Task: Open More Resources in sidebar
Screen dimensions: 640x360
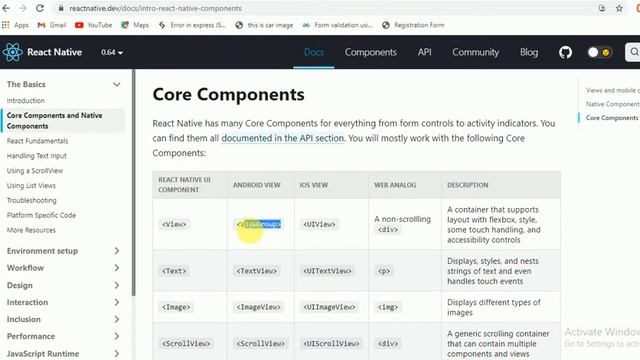Action: [x=31, y=230]
